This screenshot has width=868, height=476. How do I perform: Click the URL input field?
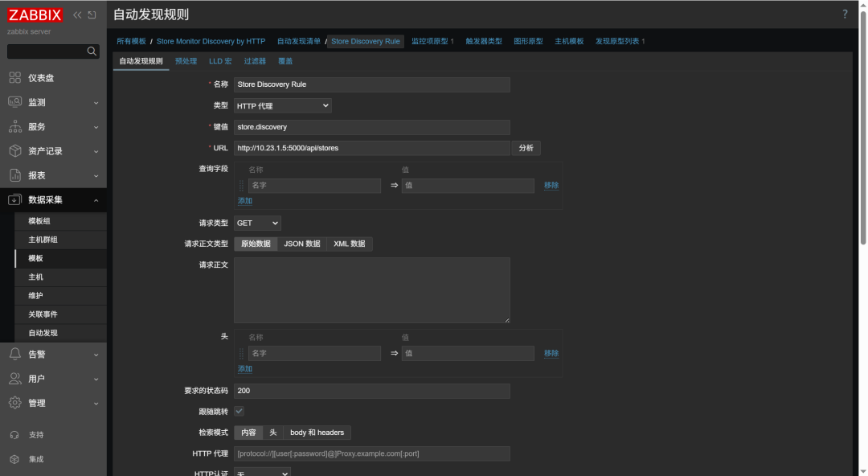[372, 149]
